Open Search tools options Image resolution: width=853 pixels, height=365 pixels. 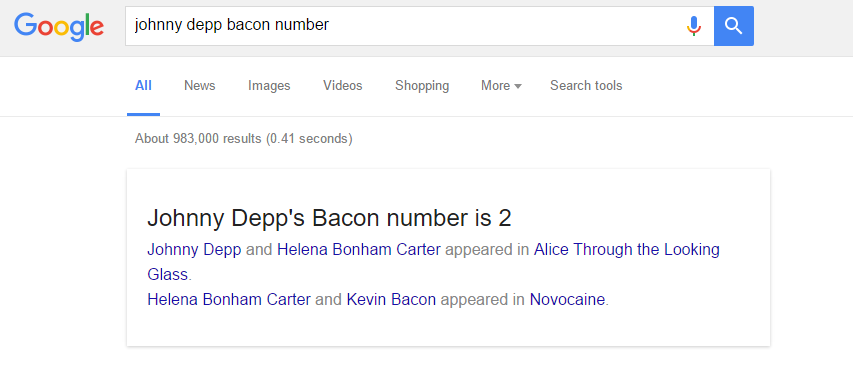(x=586, y=86)
